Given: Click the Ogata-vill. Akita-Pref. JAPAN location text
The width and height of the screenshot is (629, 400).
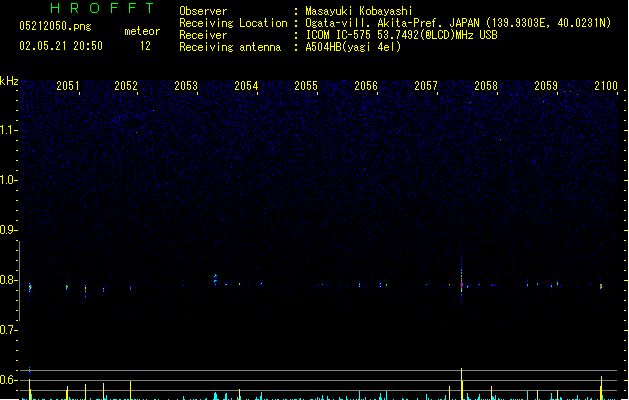Looking at the screenshot, I should click(458, 23).
